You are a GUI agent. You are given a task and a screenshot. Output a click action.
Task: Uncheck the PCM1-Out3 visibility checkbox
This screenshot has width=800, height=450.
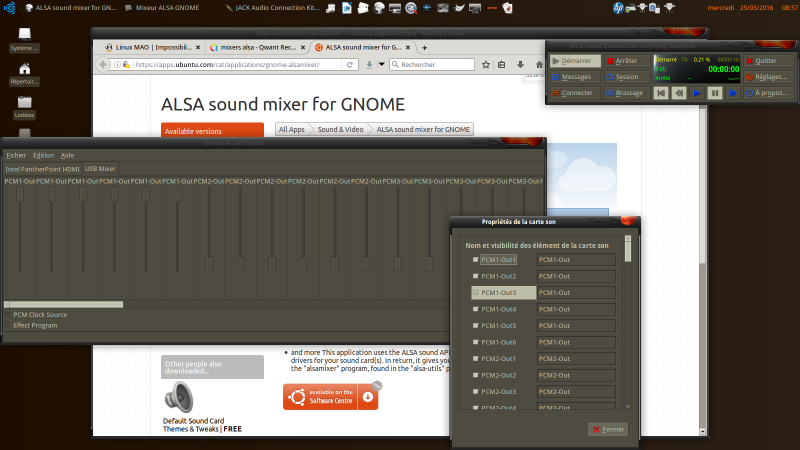(476, 293)
